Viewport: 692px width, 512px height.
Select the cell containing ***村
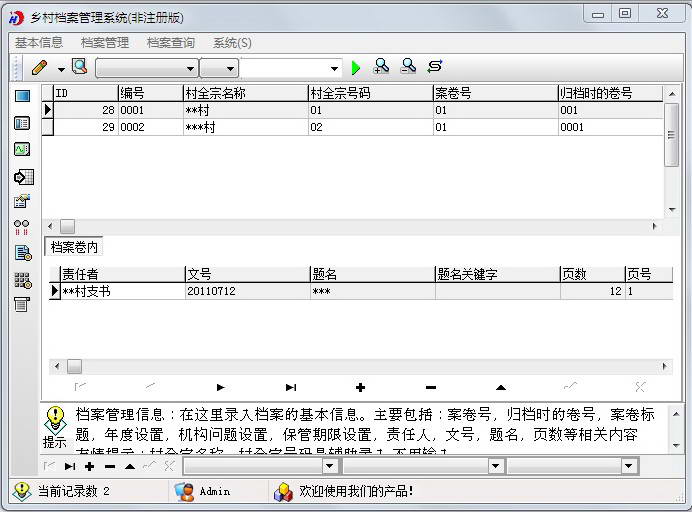click(x=245, y=127)
